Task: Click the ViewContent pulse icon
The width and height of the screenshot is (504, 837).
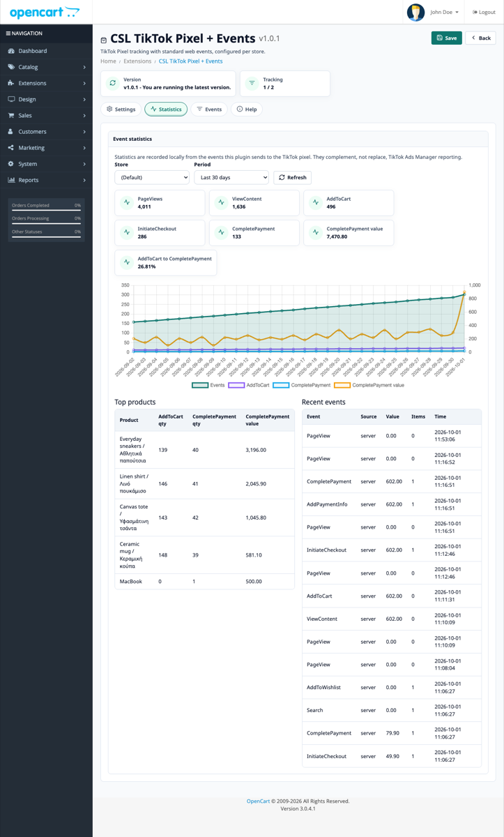Action: pyautogui.click(x=221, y=202)
